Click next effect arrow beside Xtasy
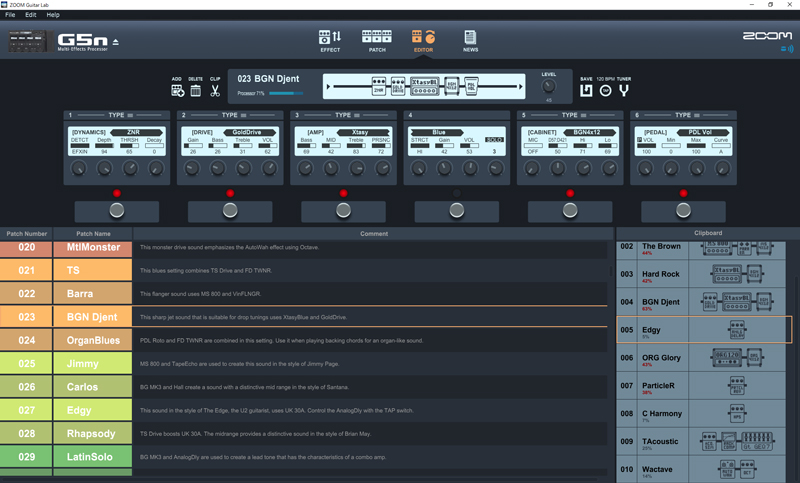800x483 pixels. 386,132
